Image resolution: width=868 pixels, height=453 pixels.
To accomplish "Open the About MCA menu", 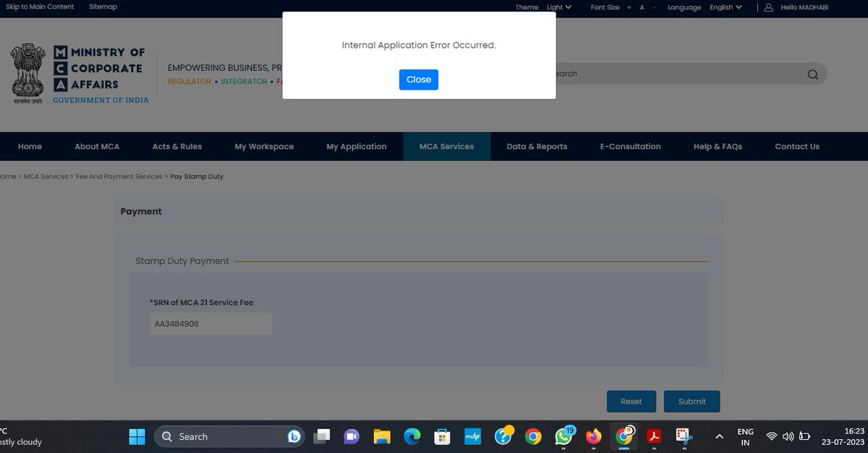I will (x=97, y=146).
